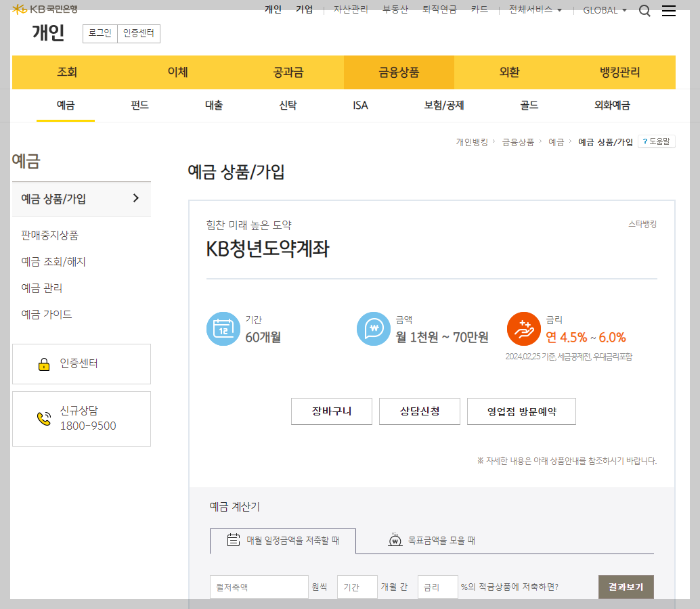Select the 외환 main menu
Screen dimensions: 700x609
(509, 72)
